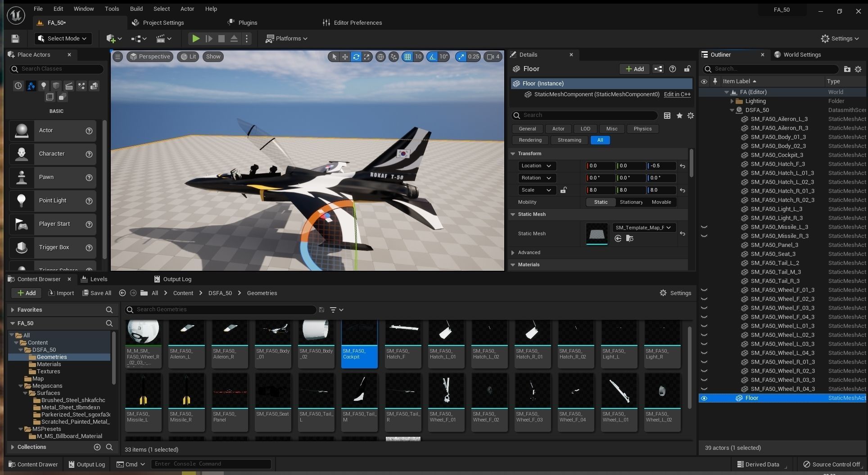The image size is (868, 475).
Task: Activate the Select objects tool in viewport
Action: coord(334,57)
